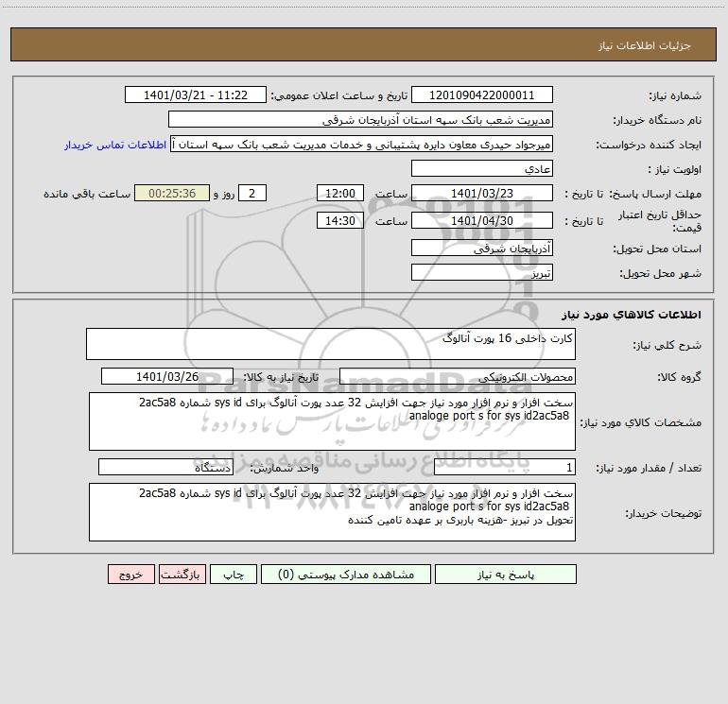Click the deadline time field 12:00
The width and height of the screenshot is (728, 704).
click(339, 194)
